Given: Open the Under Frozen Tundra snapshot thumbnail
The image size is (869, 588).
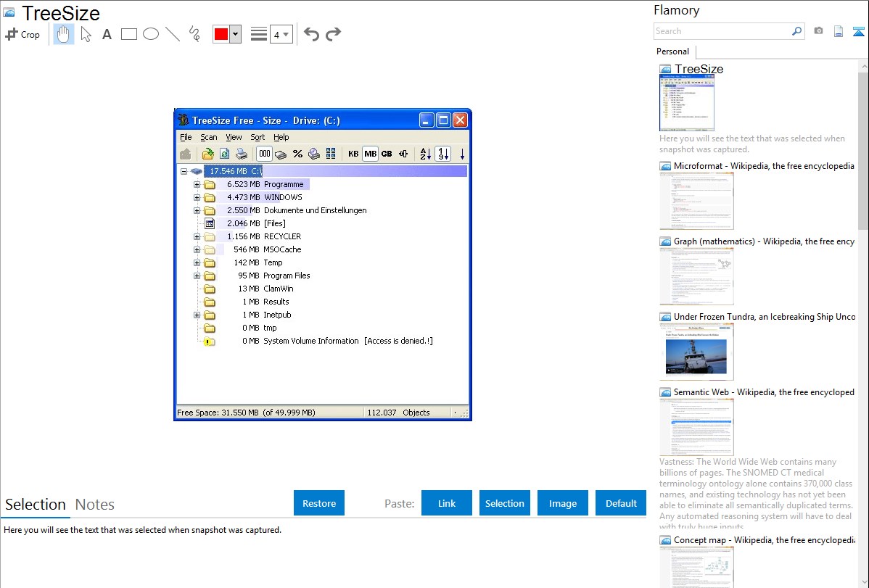Looking at the screenshot, I should tap(696, 352).
